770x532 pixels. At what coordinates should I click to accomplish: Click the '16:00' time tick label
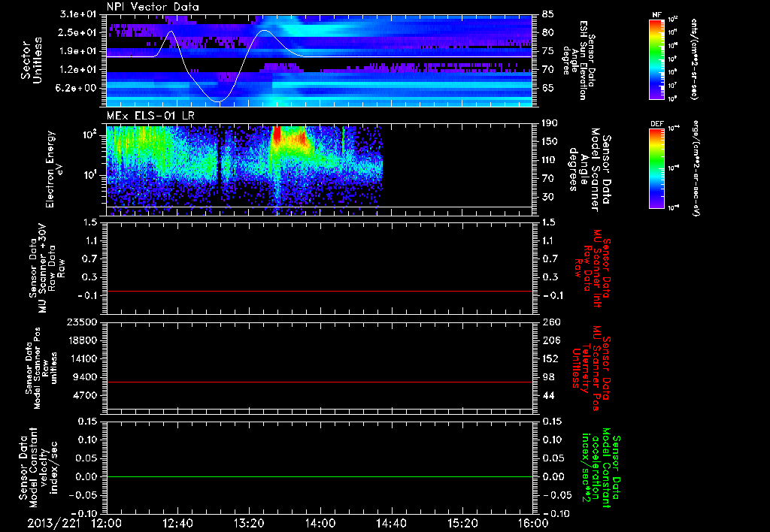[x=533, y=523]
